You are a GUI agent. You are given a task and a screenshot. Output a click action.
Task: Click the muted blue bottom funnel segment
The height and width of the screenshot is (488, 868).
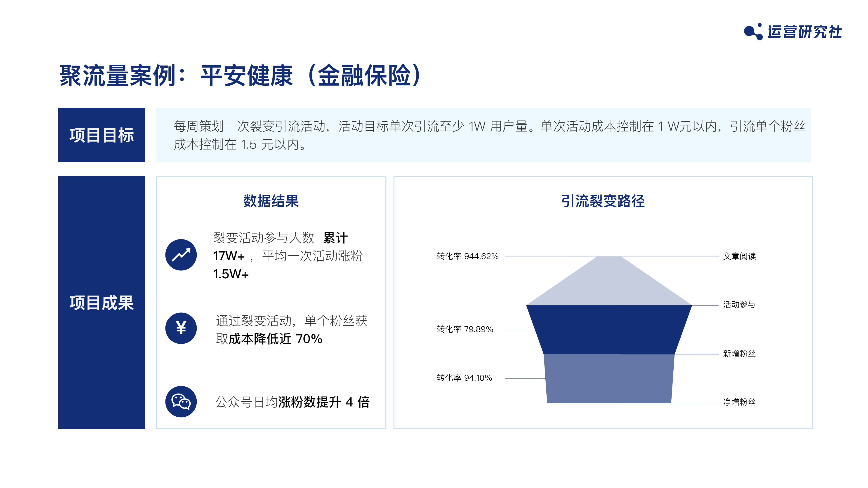[609, 378]
